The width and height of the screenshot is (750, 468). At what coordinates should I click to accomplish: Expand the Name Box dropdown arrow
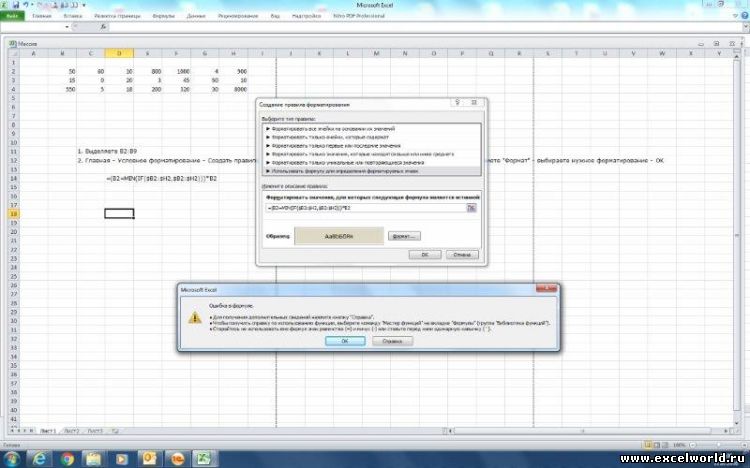coord(67,27)
